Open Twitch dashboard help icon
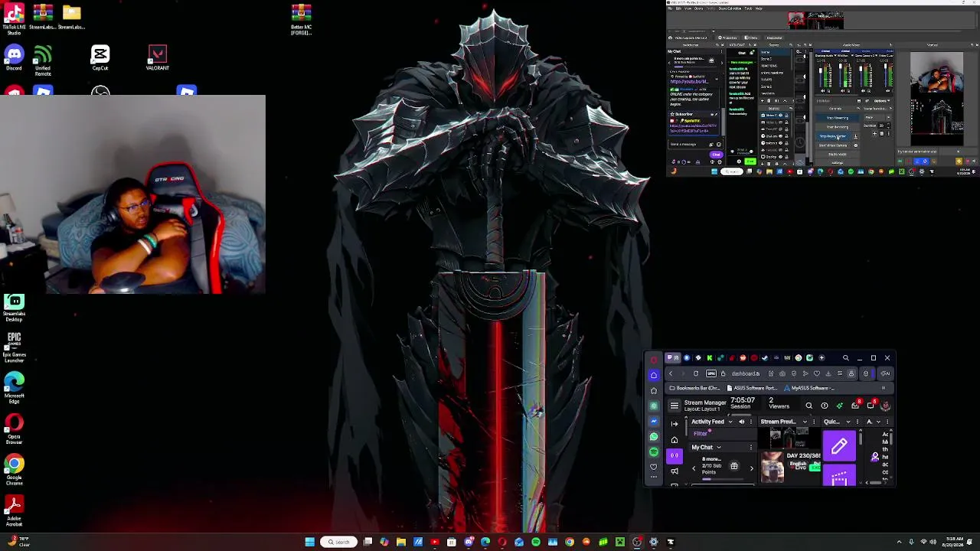Screen dimensions: 980x551 point(824,406)
